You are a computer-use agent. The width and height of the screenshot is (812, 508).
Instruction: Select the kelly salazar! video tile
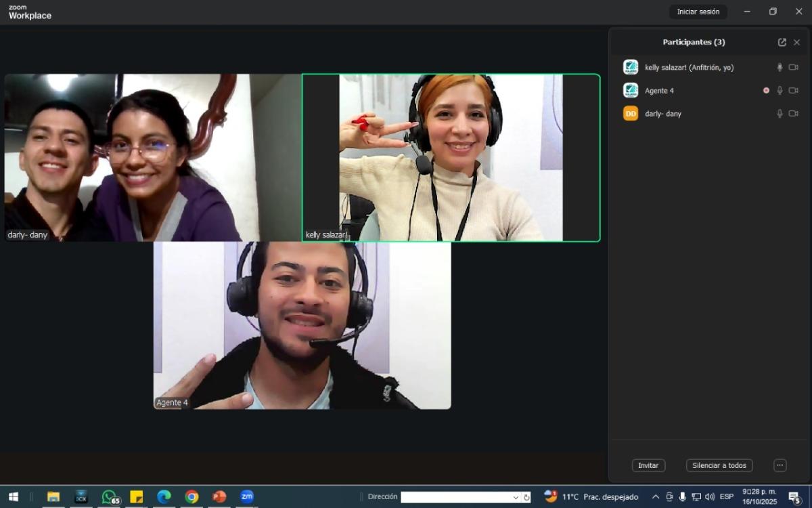pyautogui.click(x=451, y=157)
